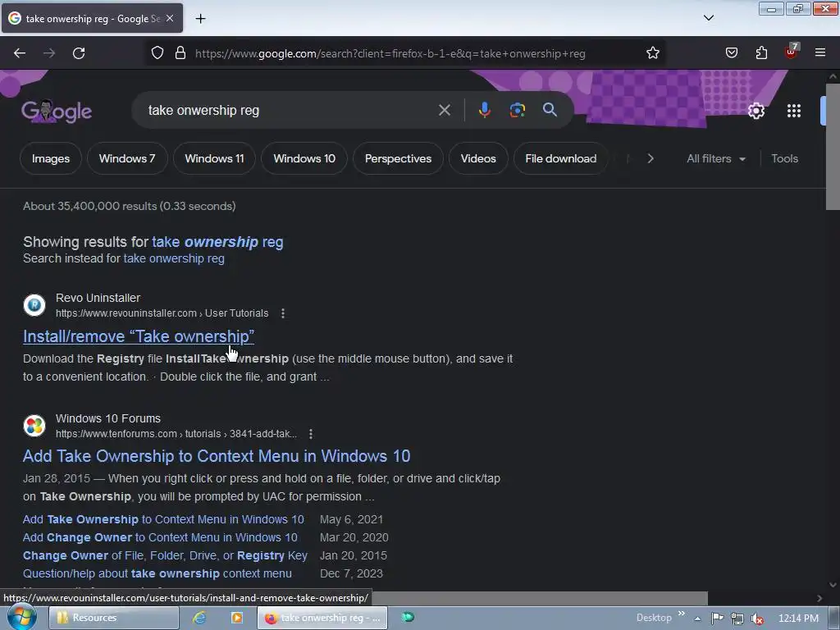
Task: Open the Windows Start menu orb
Action: (22, 617)
